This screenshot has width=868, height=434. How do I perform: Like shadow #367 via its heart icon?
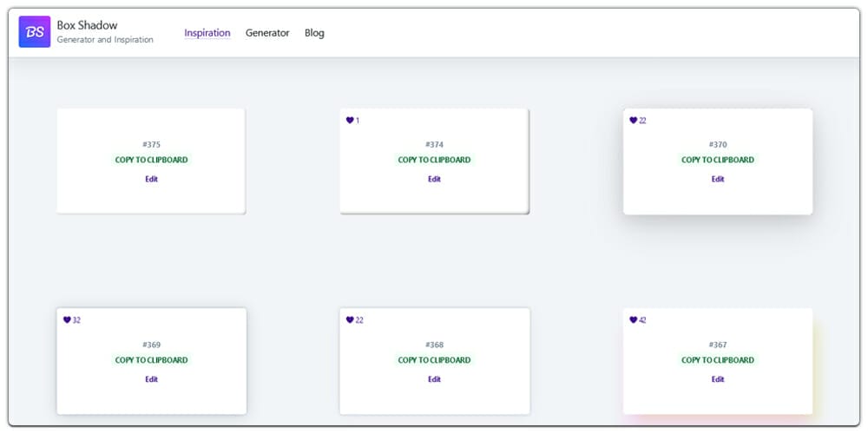633,320
